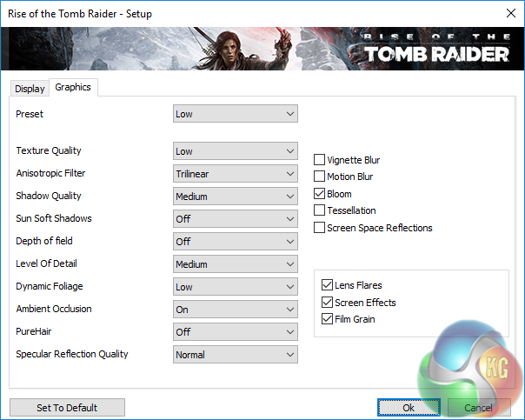Enable the Vignette Blur checkbox
525x420 pixels.
(319, 160)
